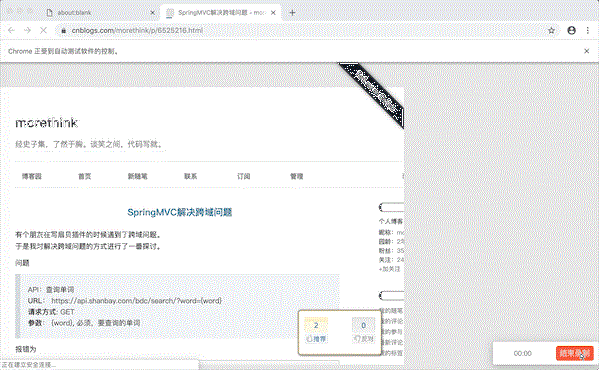Image resolution: width=599 pixels, height=370 pixels.
Task: Go forward with the browser forward arrow
Action: (x=27, y=30)
